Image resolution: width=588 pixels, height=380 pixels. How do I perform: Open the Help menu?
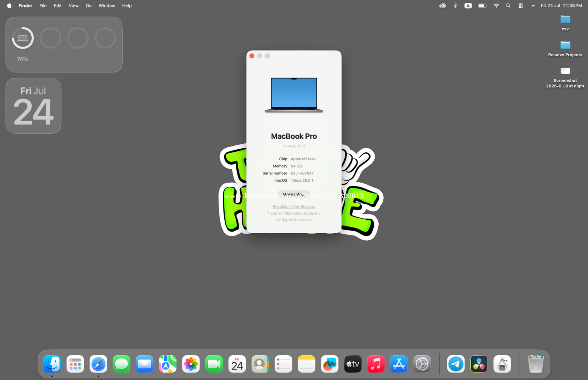click(127, 5)
